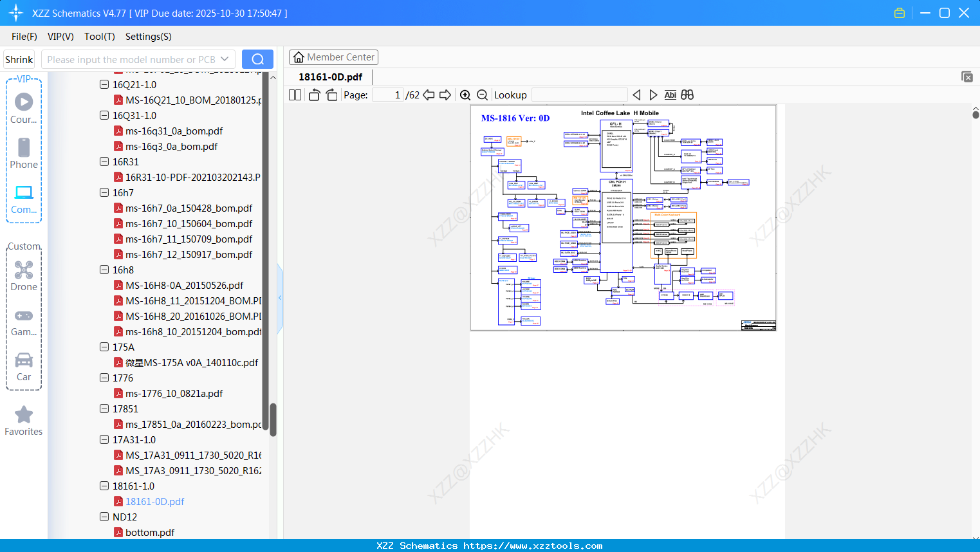This screenshot has width=980, height=552.
Task: Collapse the 17A31-1.0 folder
Action: tap(104, 439)
